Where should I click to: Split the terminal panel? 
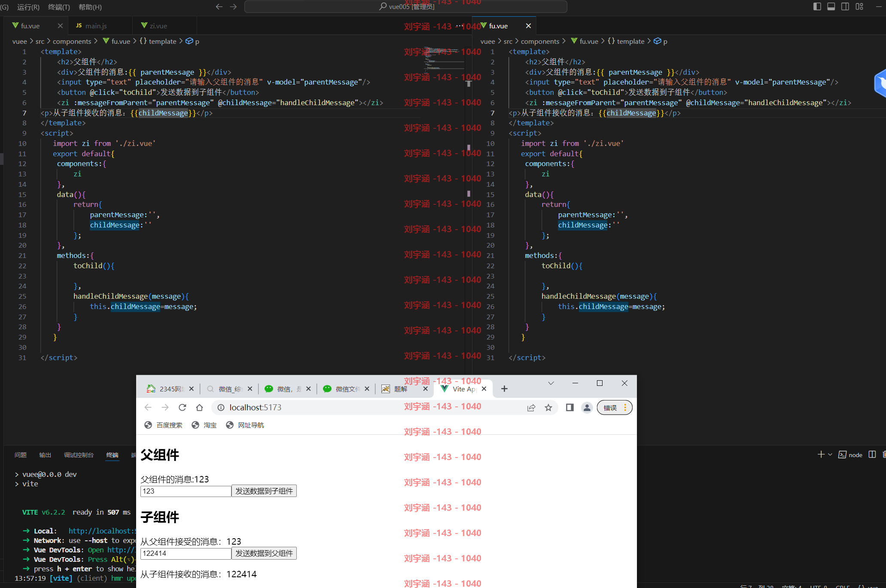click(872, 455)
